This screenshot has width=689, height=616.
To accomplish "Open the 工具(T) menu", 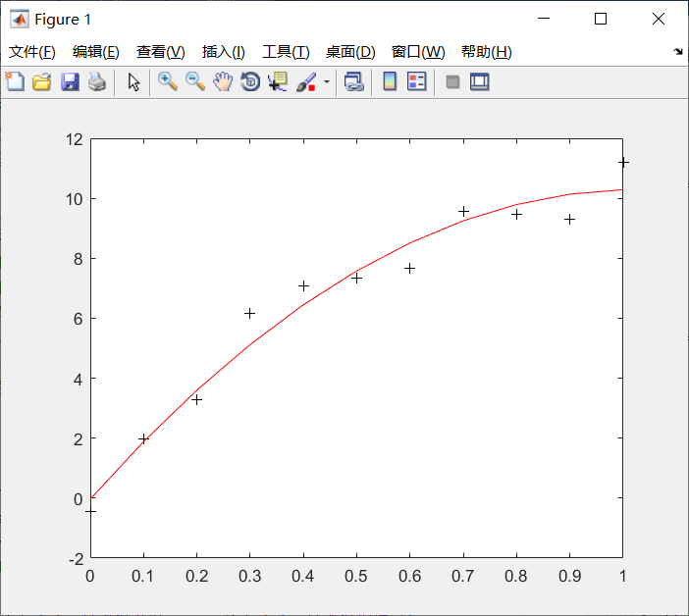I will tap(286, 52).
